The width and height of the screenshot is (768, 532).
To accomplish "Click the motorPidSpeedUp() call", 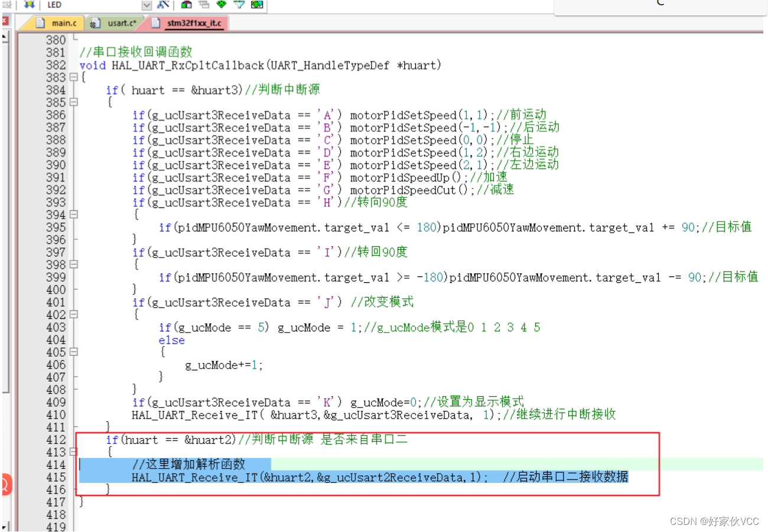I will click(406, 177).
